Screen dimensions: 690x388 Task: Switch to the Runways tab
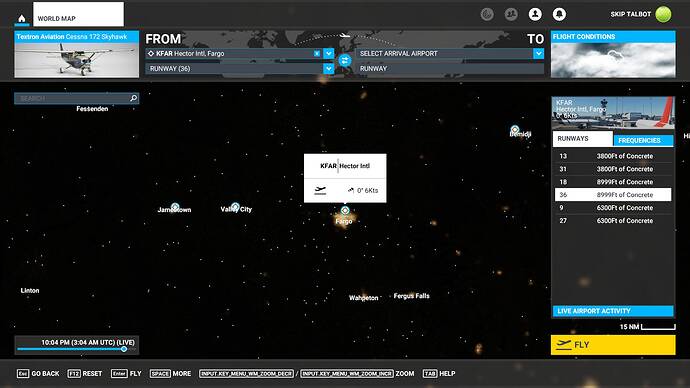pyautogui.click(x=583, y=139)
